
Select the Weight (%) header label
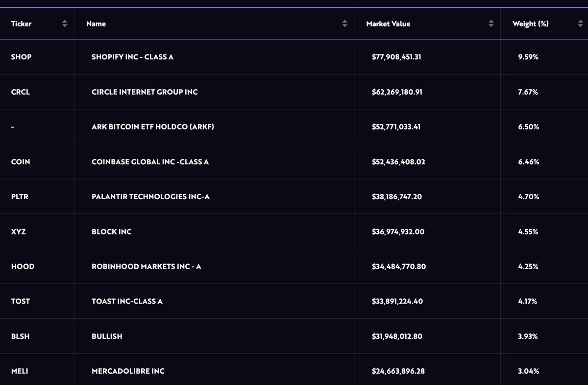click(x=530, y=24)
